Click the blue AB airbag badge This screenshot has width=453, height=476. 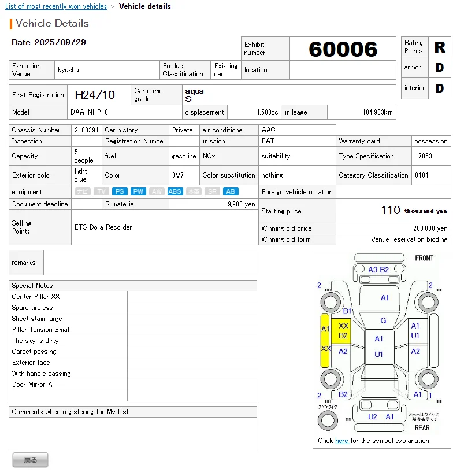pyautogui.click(x=231, y=191)
